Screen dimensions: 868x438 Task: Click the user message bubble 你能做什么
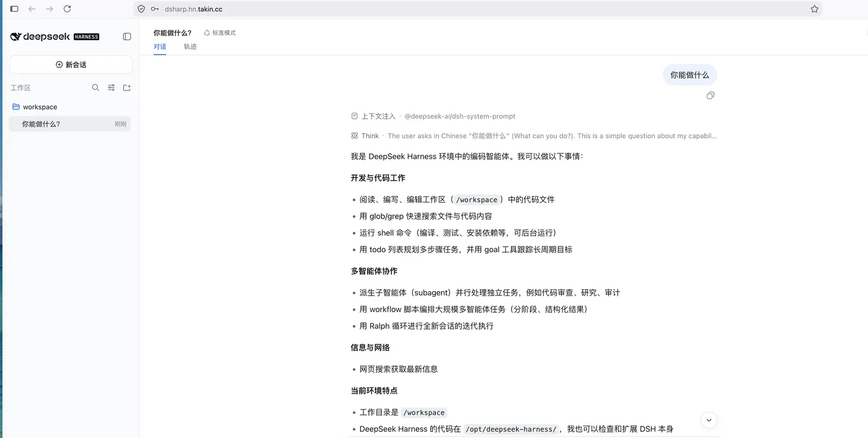coord(689,75)
